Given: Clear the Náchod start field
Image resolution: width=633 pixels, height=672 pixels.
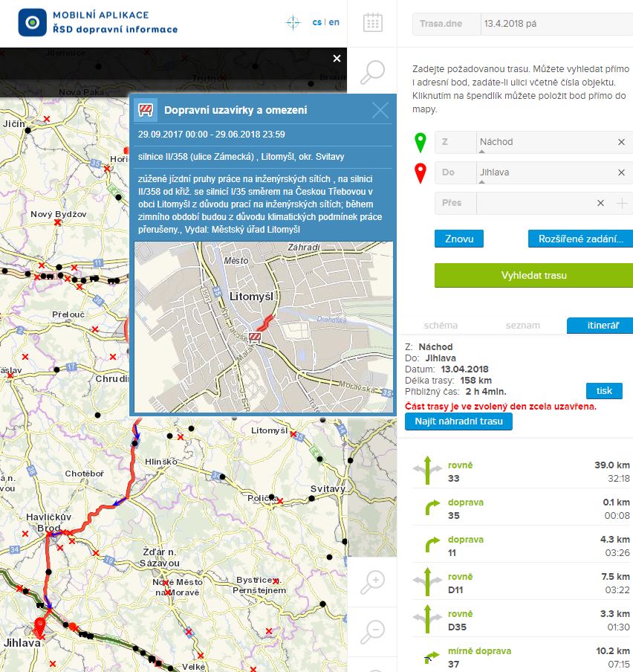Looking at the screenshot, I should pos(621,142).
